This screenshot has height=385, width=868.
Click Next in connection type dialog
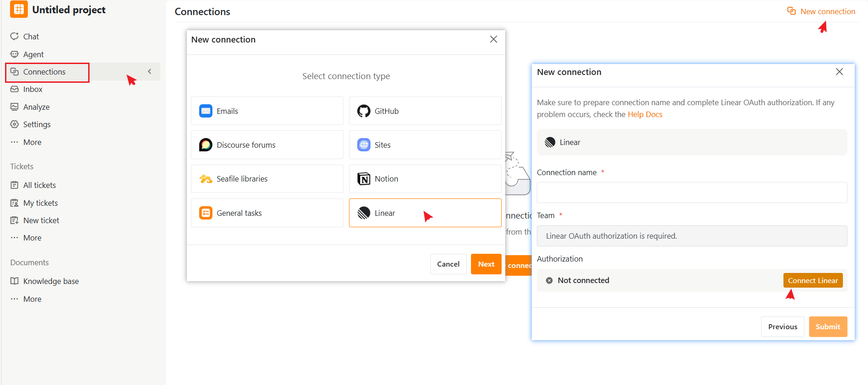click(486, 264)
